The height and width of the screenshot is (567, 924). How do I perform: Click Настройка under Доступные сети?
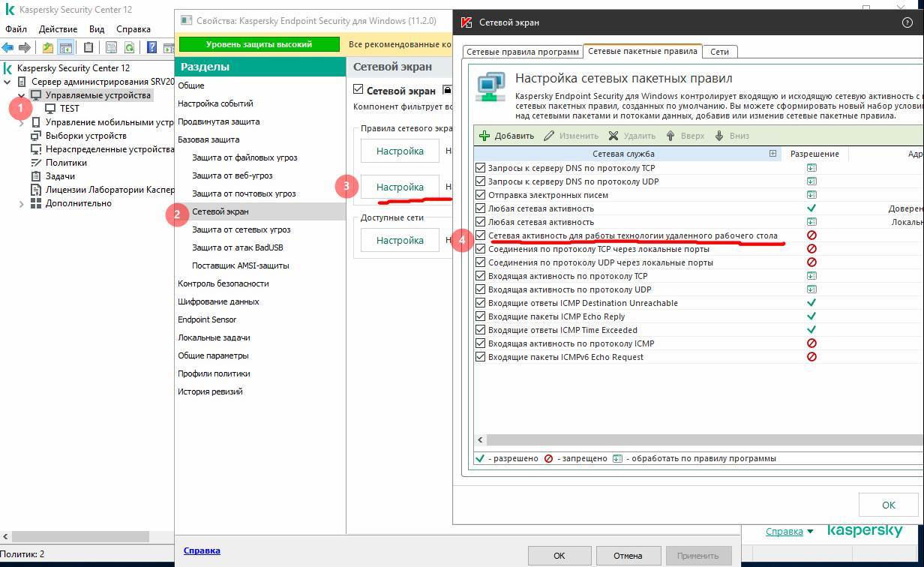(400, 241)
